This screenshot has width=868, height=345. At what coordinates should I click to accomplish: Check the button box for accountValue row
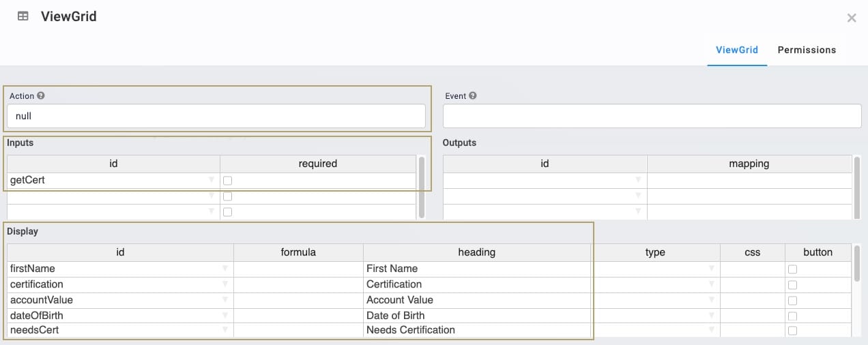point(792,301)
